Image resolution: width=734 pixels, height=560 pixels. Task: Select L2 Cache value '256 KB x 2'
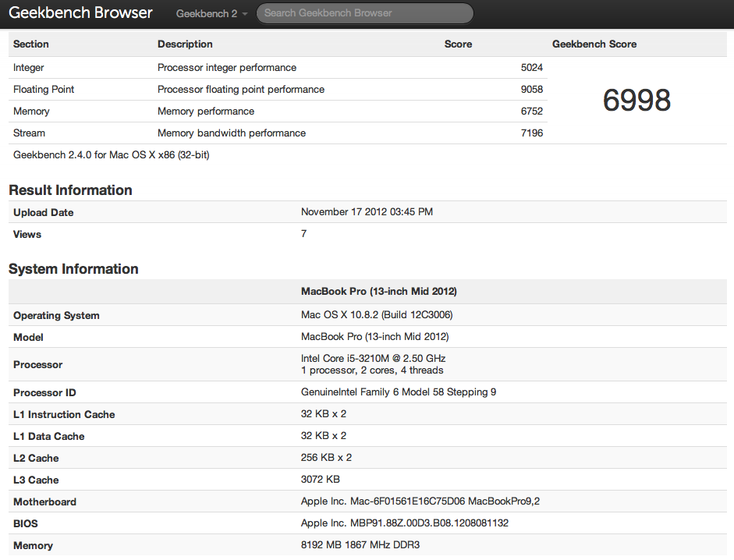point(326,458)
